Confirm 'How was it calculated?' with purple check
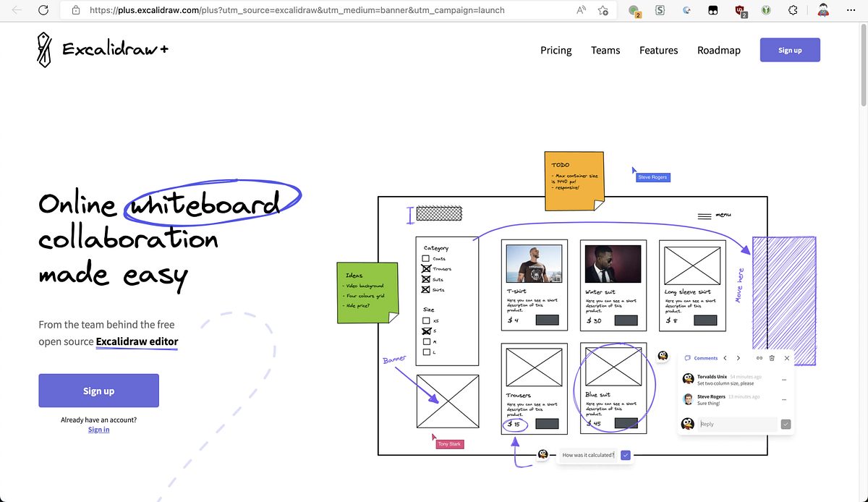 coord(626,455)
